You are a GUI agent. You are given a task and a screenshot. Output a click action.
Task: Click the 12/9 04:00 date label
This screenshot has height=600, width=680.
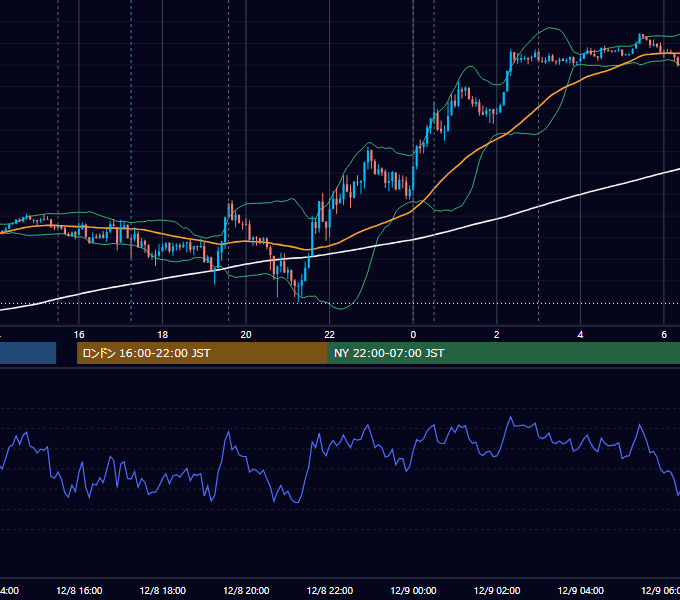581,590
